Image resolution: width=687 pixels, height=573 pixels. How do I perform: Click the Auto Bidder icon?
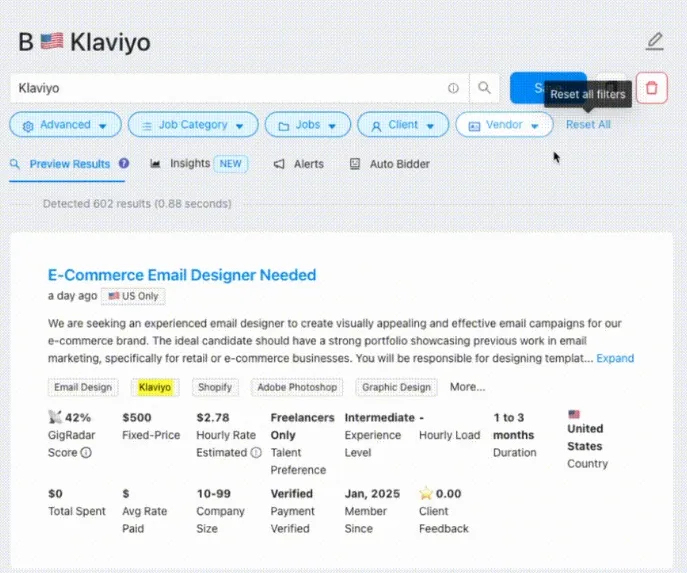click(x=355, y=164)
